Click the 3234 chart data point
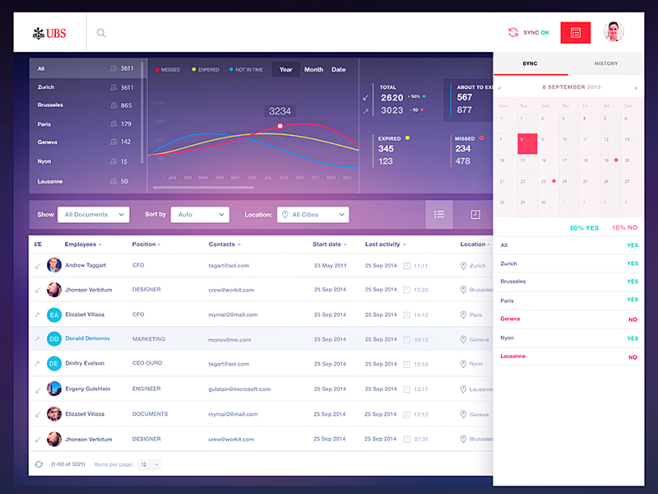Screen dimensions: 658x494 click(280, 126)
